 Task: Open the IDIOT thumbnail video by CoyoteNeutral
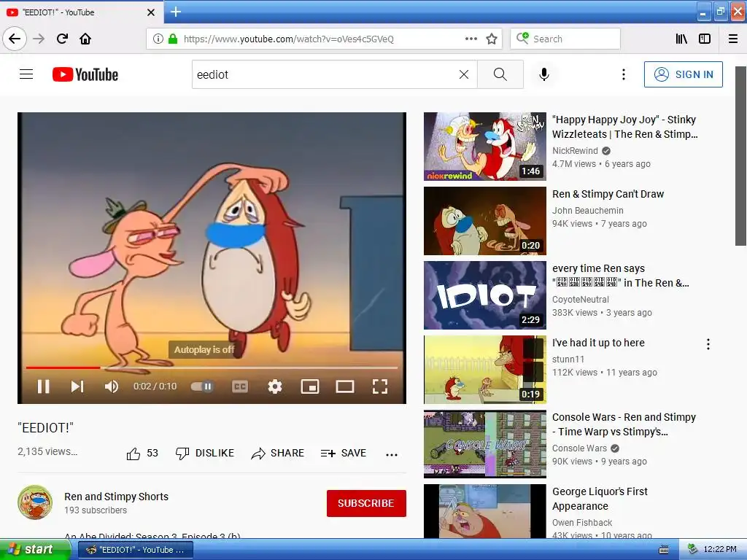[484, 295]
